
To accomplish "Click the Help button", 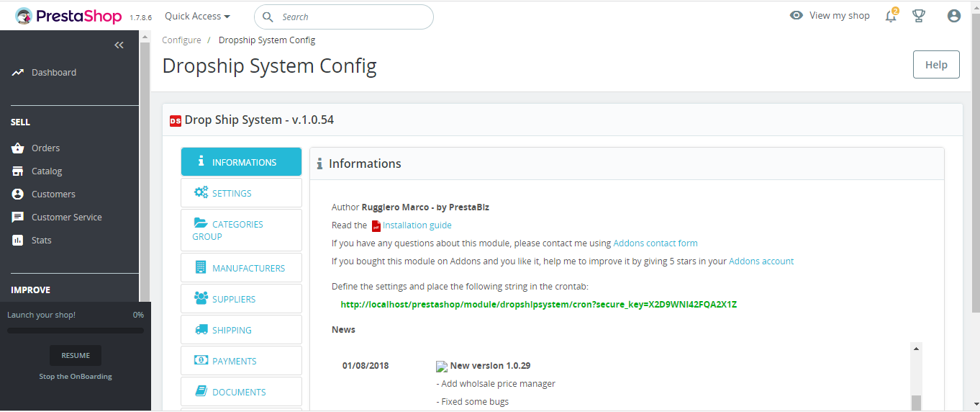I will (x=936, y=64).
